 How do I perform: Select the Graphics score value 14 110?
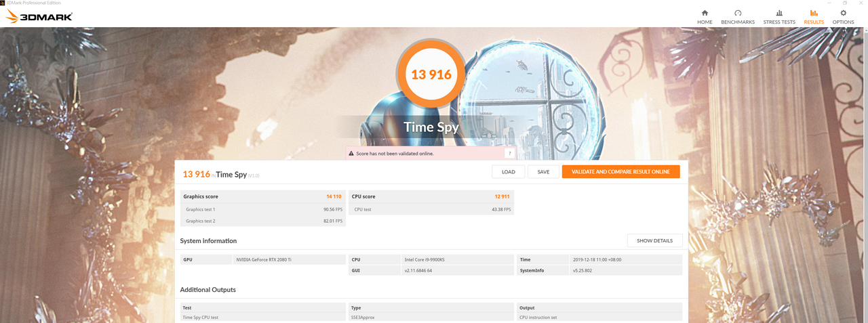334,196
